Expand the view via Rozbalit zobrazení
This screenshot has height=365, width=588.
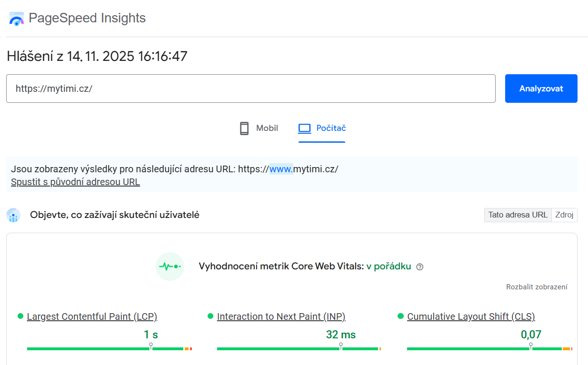click(537, 286)
